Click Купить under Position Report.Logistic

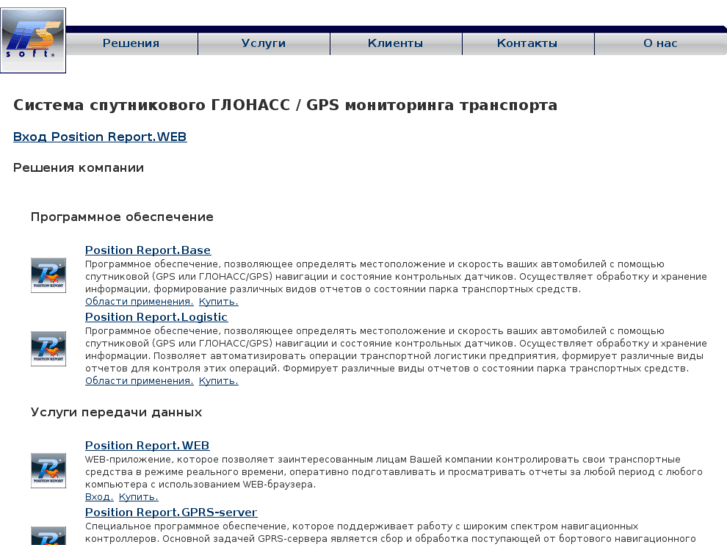pos(218,381)
